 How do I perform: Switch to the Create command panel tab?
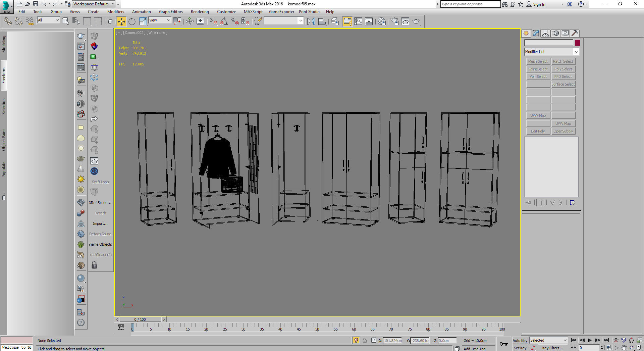(x=526, y=33)
